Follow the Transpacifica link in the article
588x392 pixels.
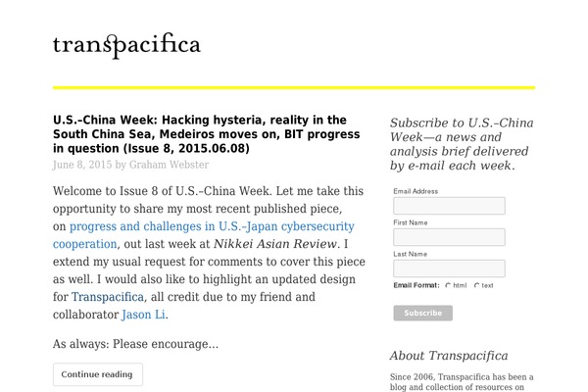pos(108,297)
